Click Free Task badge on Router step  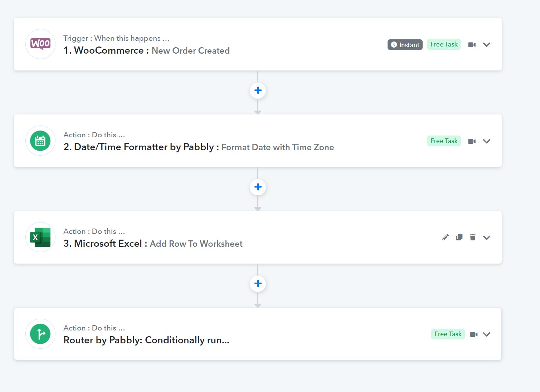click(448, 334)
